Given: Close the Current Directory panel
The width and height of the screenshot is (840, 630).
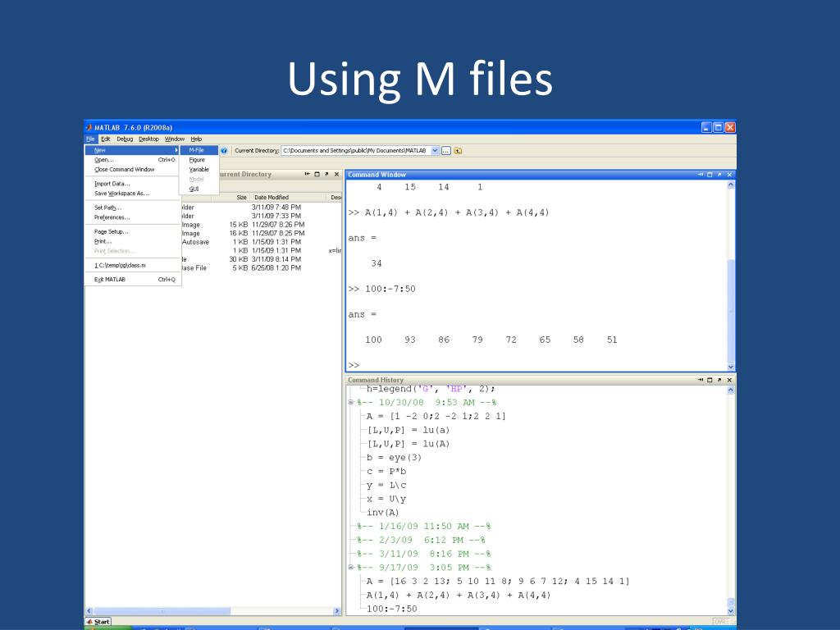Looking at the screenshot, I should [x=336, y=175].
